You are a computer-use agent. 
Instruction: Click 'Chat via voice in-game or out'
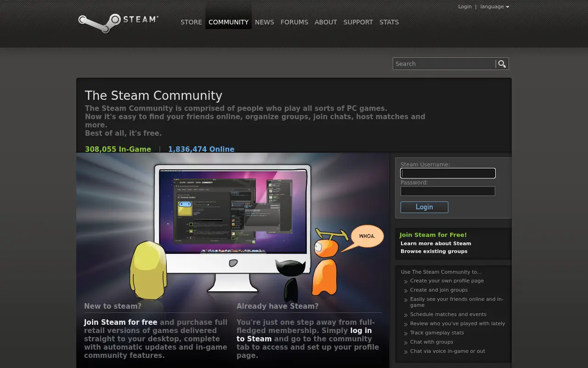coord(447,351)
